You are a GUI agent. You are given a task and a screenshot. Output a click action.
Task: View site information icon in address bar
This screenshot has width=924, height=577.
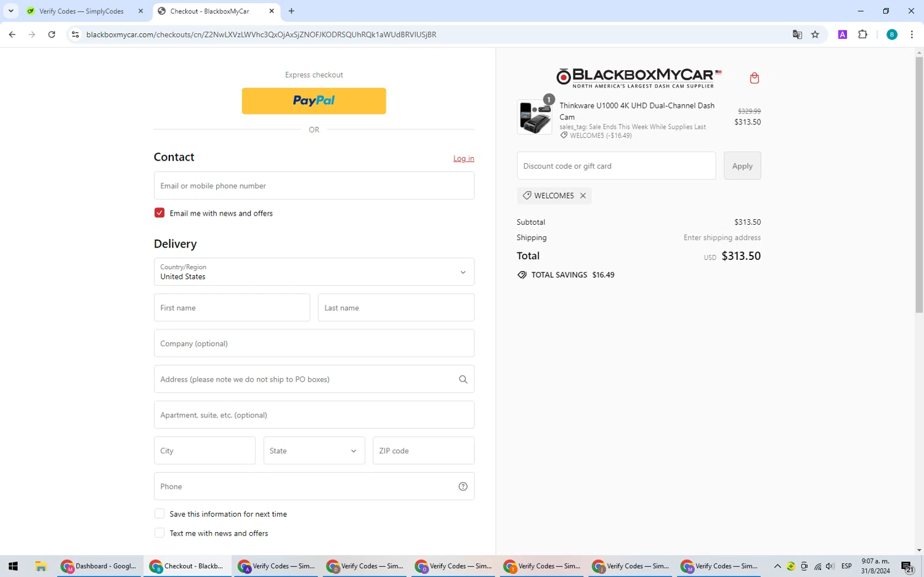point(75,34)
